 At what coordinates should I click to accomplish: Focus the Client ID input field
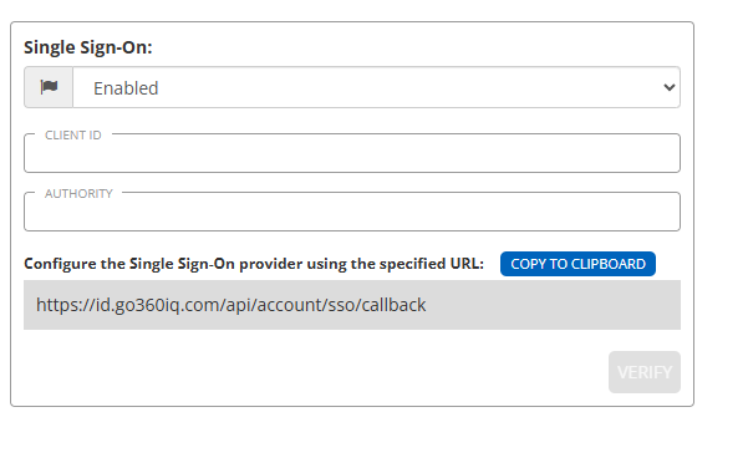click(352, 155)
